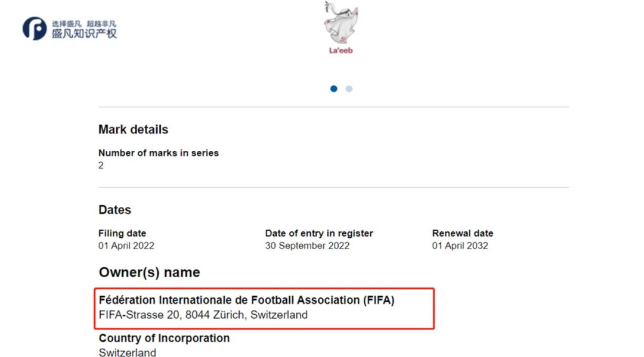Click the 01 April 2032 renewal value
The image size is (644, 357).
point(460,246)
